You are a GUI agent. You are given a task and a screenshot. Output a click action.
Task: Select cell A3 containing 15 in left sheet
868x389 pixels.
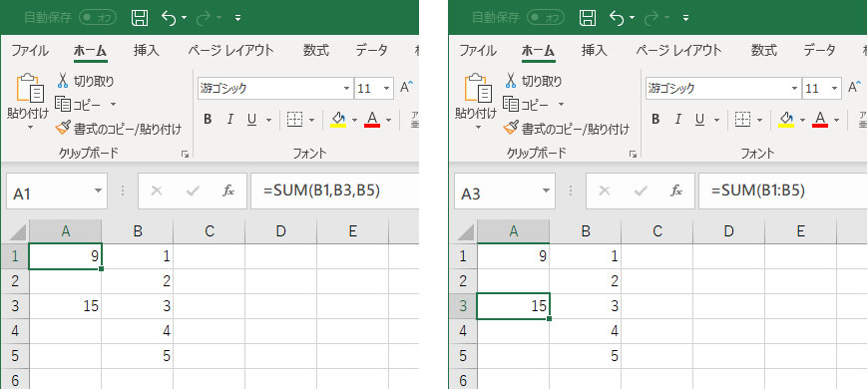65,306
